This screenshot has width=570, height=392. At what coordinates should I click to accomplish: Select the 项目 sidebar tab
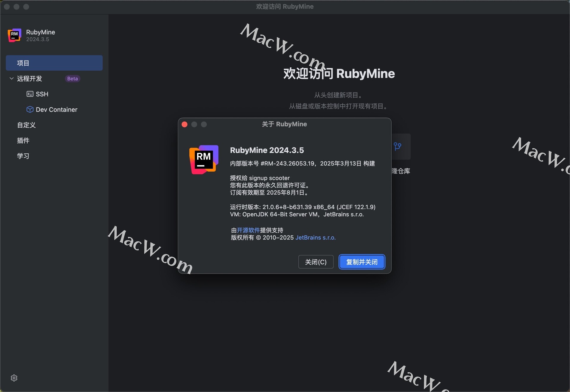tap(54, 63)
